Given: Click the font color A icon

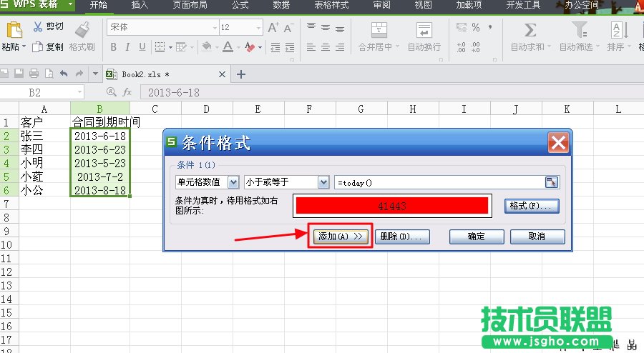Looking at the screenshot, I should click(228, 46).
